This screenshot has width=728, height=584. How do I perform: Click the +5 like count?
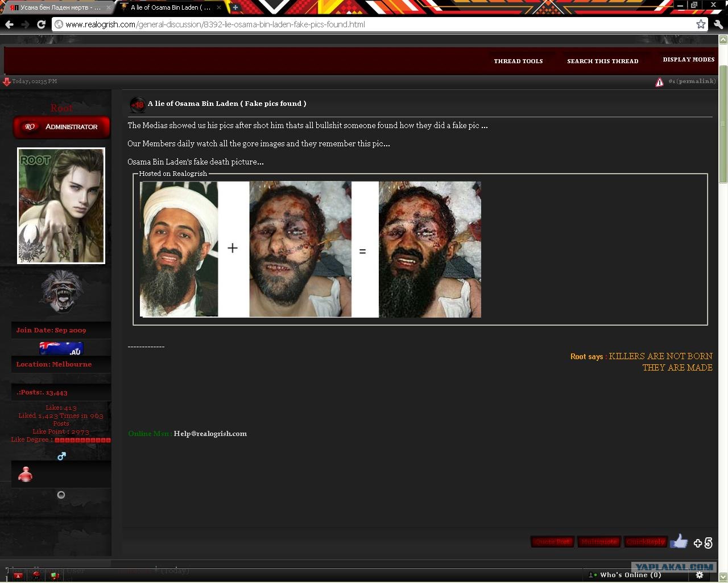(704, 543)
